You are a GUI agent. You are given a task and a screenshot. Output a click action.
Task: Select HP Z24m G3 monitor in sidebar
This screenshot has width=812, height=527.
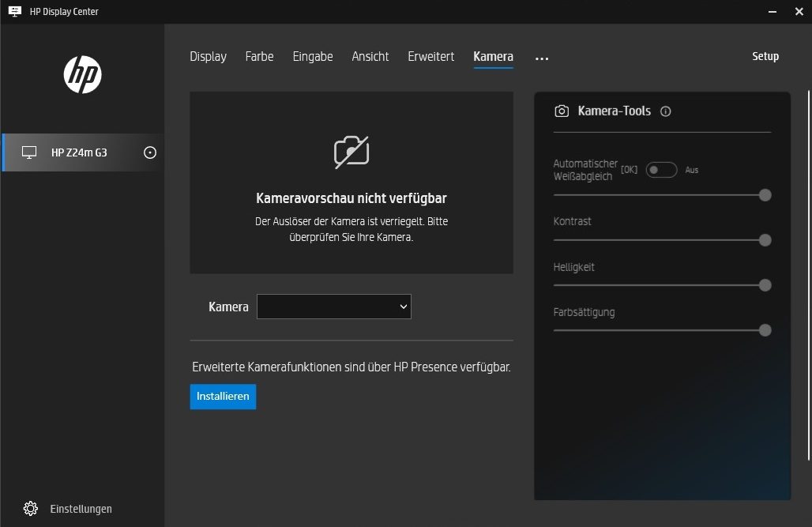tap(79, 152)
